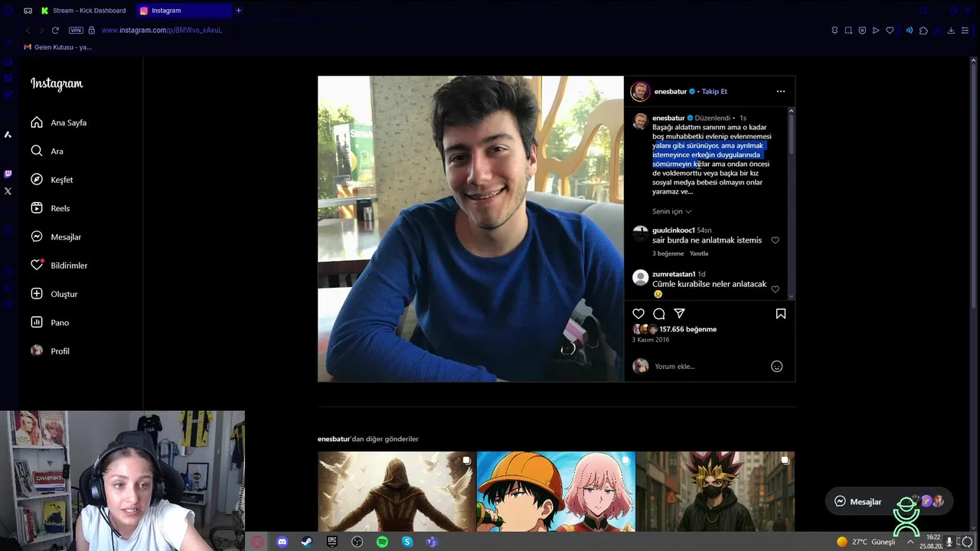
Task: Open the spiky-hair masked character thumbnail
Action: [x=715, y=491]
